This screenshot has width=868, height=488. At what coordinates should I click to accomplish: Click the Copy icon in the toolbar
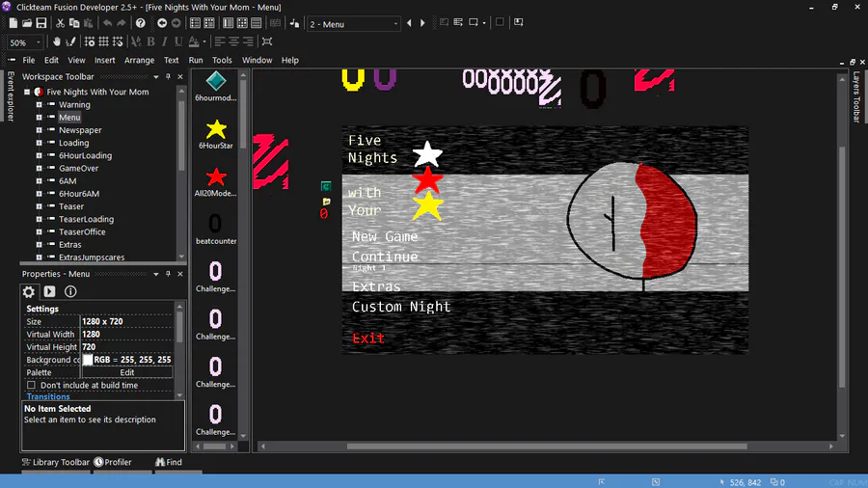(74, 23)
